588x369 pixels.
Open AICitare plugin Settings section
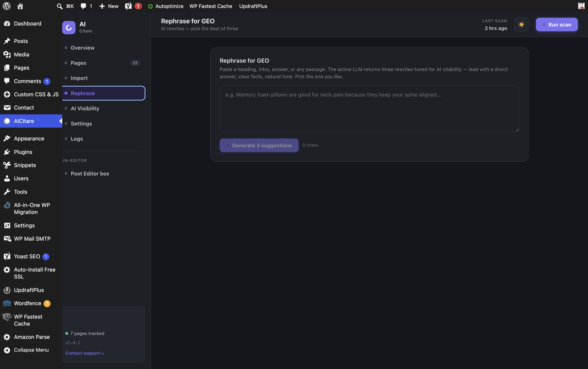(x=104, y=124)
